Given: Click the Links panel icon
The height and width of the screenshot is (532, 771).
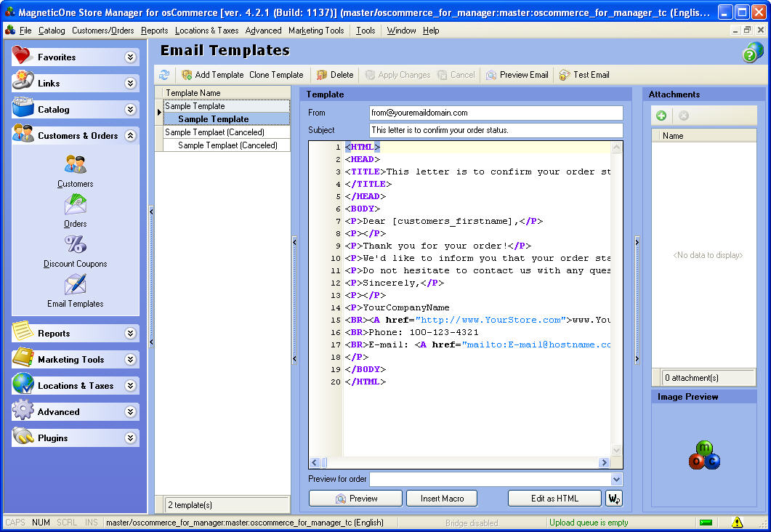Looking at the screenshot, I should (x=23, y=81).
